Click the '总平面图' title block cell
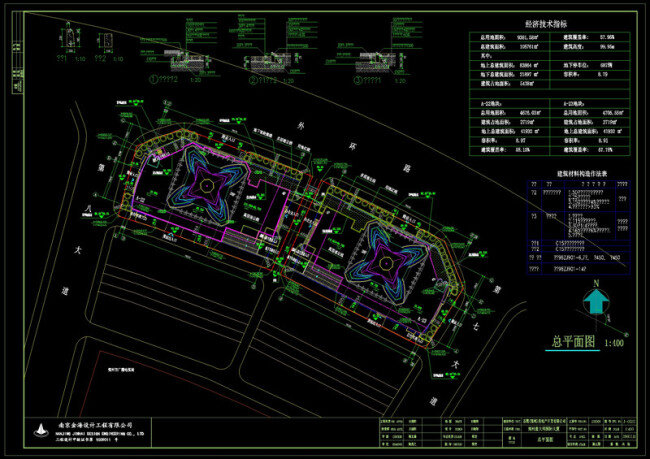The height and width of the screenshot is (459, 650). [545, 439]
